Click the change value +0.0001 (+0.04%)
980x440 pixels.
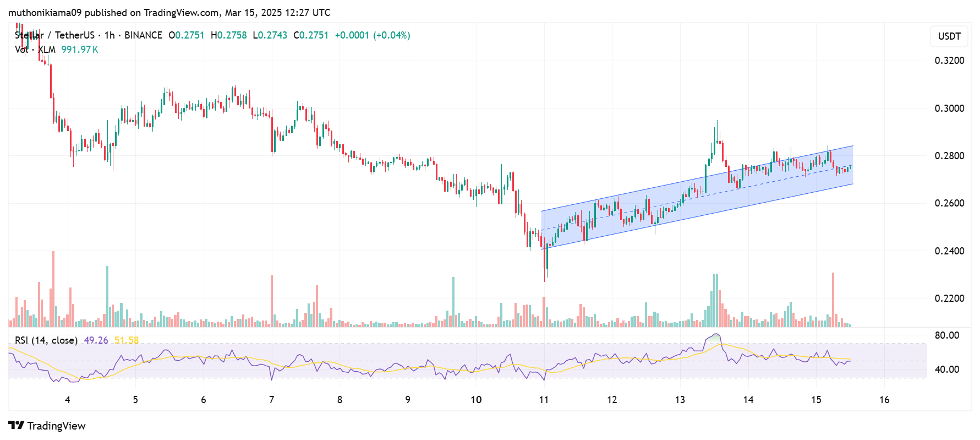373,35
